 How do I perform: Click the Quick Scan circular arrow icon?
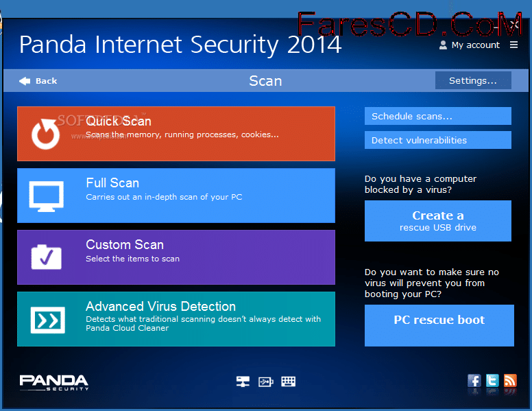pyautogui.click(x=45, y=134)
